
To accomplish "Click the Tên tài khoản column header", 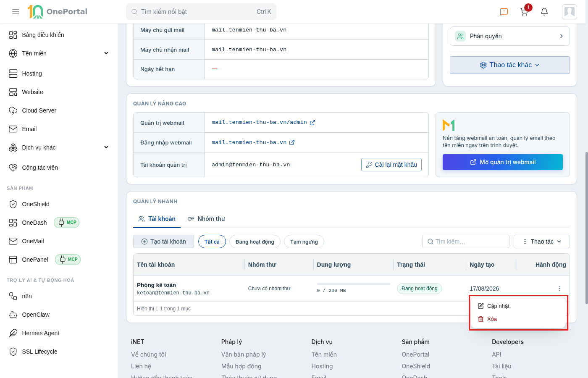I will click(156, 265).
